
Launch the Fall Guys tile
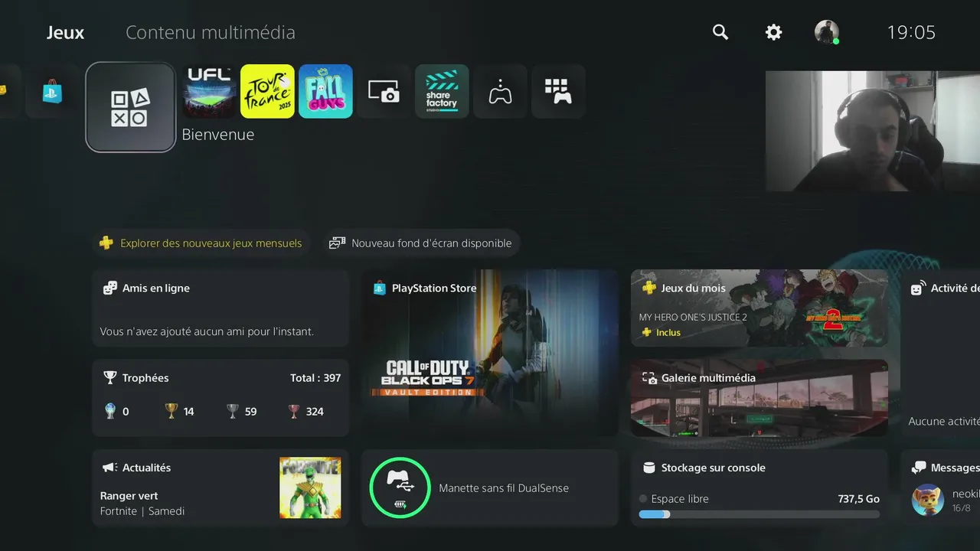pos(326,92)
